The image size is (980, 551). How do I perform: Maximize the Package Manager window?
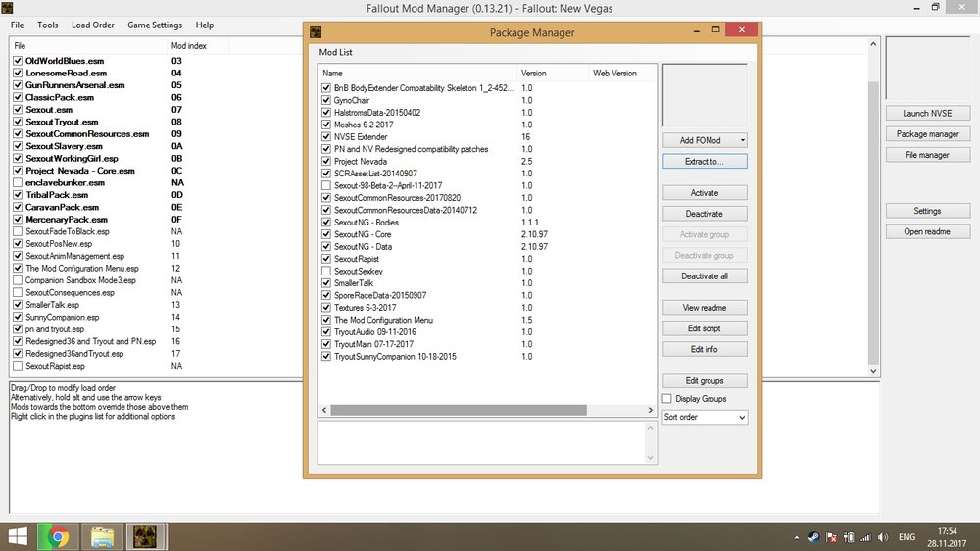pos(715,29)
